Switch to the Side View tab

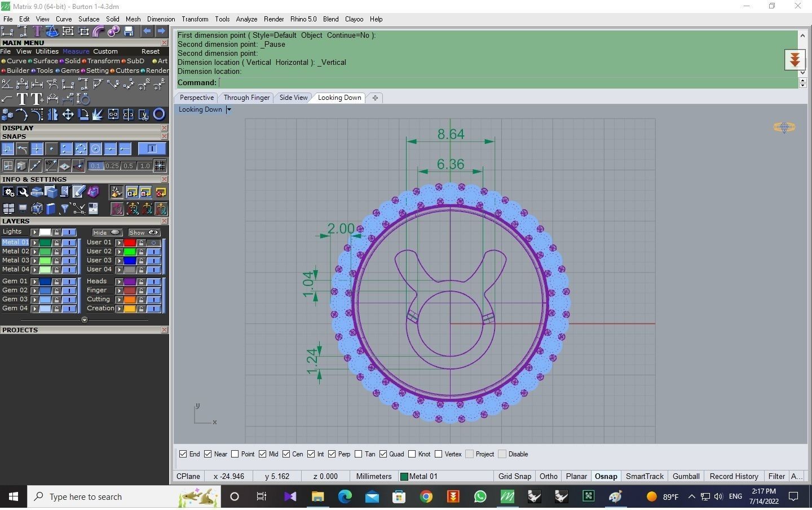(293, 98)
